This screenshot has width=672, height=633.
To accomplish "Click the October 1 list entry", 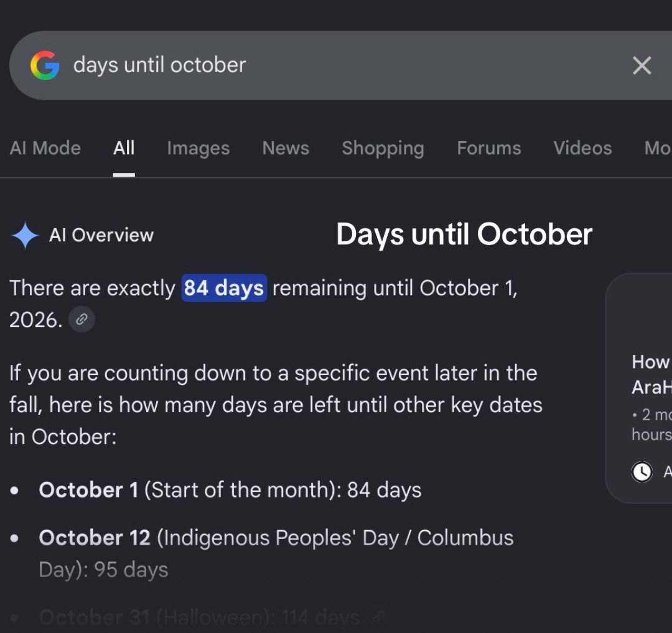I will pos(230,490).
